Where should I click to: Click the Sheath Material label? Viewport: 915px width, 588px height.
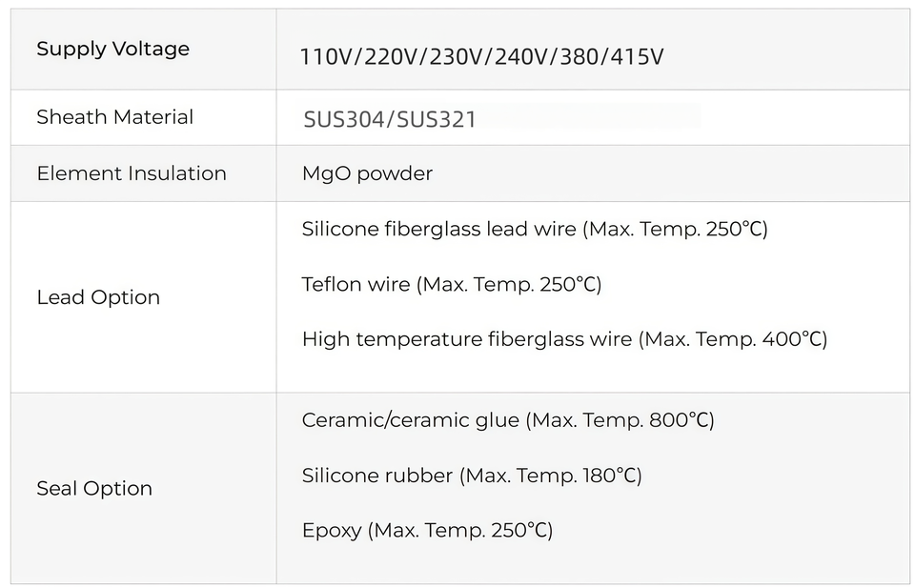[x=114, y=117]
